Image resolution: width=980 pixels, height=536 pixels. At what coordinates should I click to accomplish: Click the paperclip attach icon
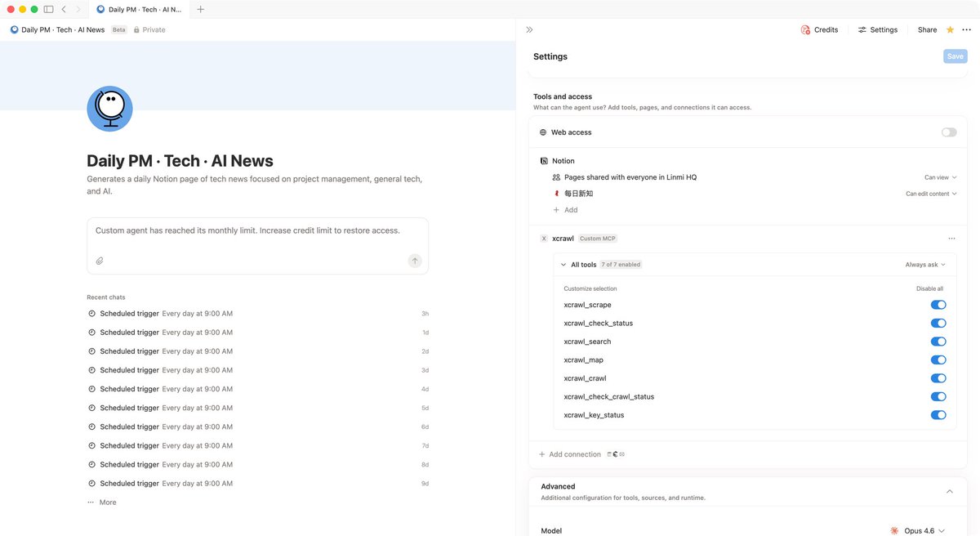[x=100, y=261]
